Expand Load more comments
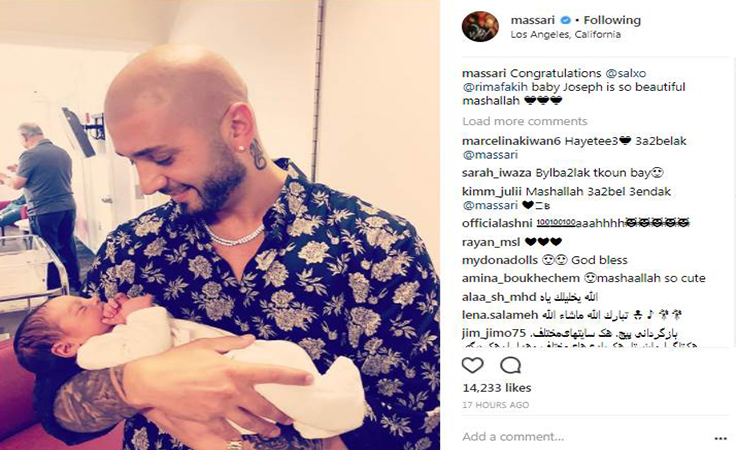The height and width of the screenshot is (450, 736). [x=525, y=122]
